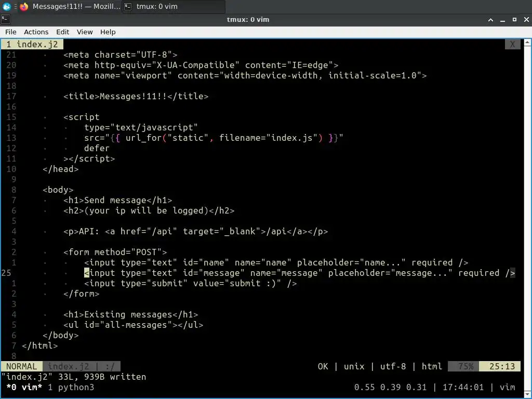Click the viewport meta tag line
Image resolution: width=532 pixels, height=399 pixels.
(245, 75)
